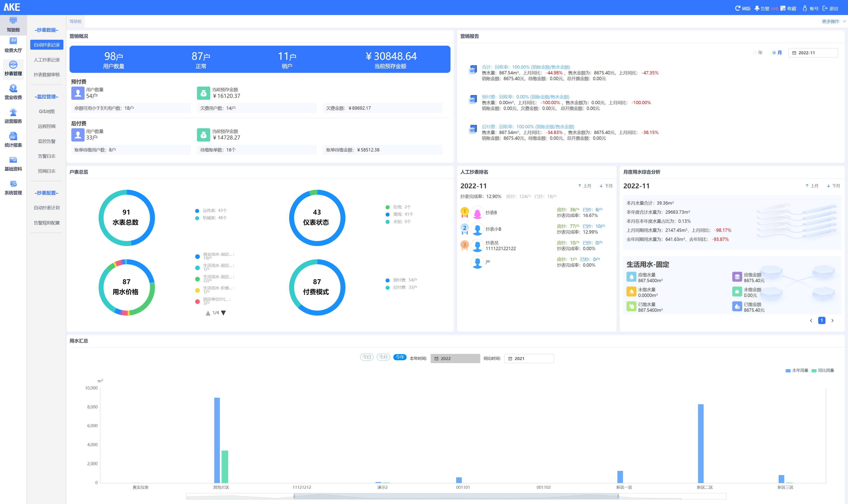The image size is (848, 504).
Task: Select the 年 radio button
Action: click(755, 53)
